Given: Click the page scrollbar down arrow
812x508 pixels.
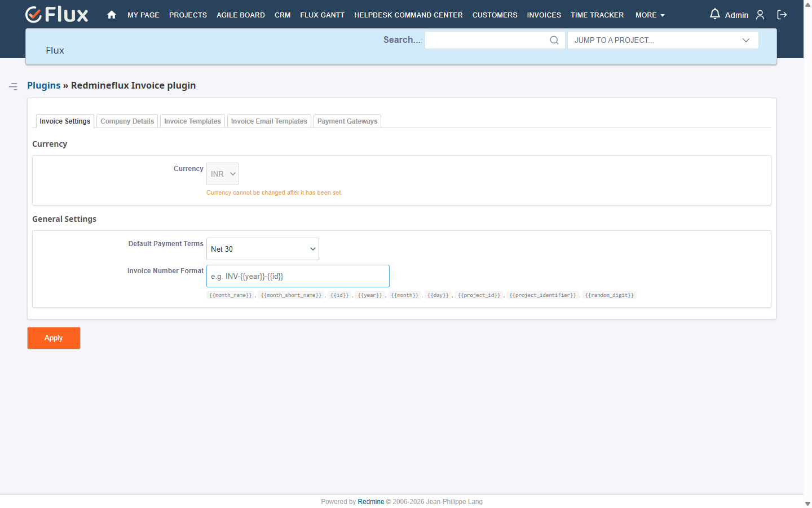Looking at the screenshot, I should [x=807, y=503].
